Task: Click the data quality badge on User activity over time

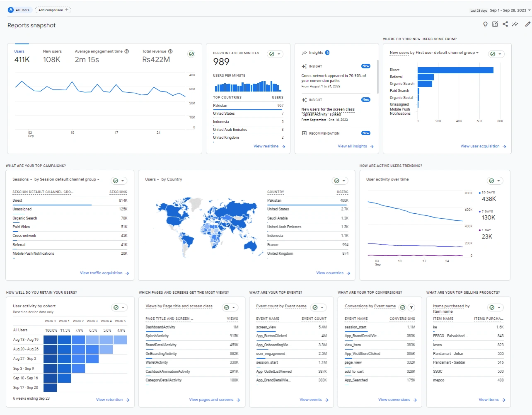Action: [492, 181]
